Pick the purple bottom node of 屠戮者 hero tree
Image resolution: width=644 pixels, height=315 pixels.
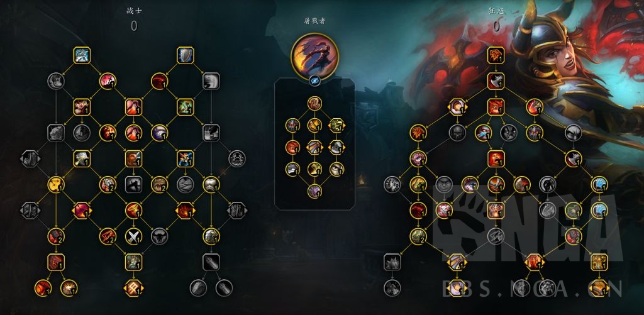point(314,191)
